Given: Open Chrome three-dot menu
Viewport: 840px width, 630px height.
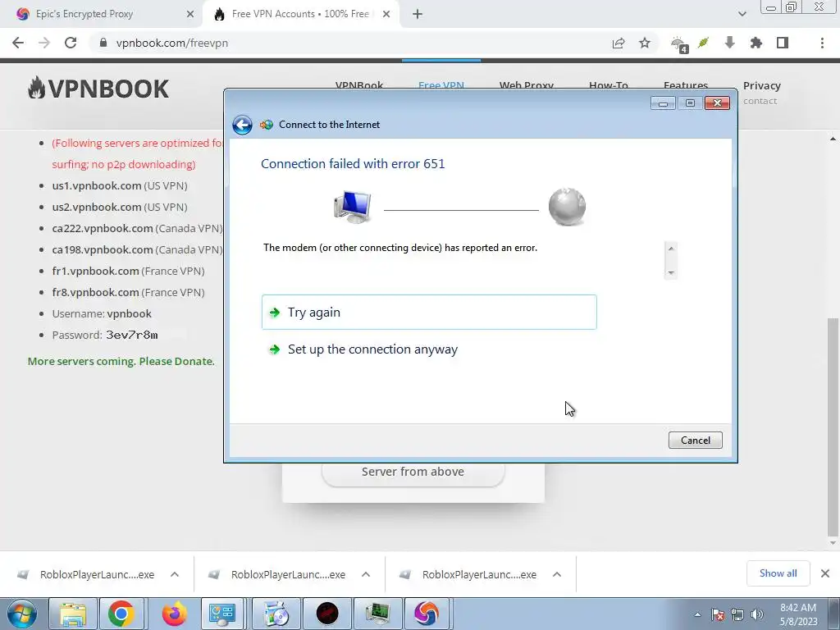Looking at the screenshot, I should click(822, 43).
